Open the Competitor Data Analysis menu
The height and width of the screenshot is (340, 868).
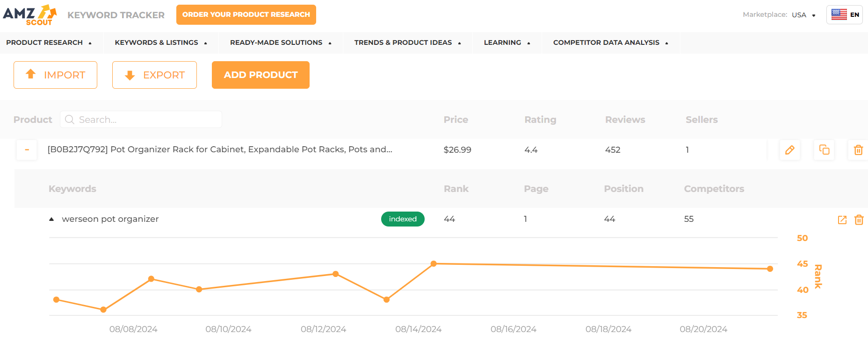coord(610,42)
